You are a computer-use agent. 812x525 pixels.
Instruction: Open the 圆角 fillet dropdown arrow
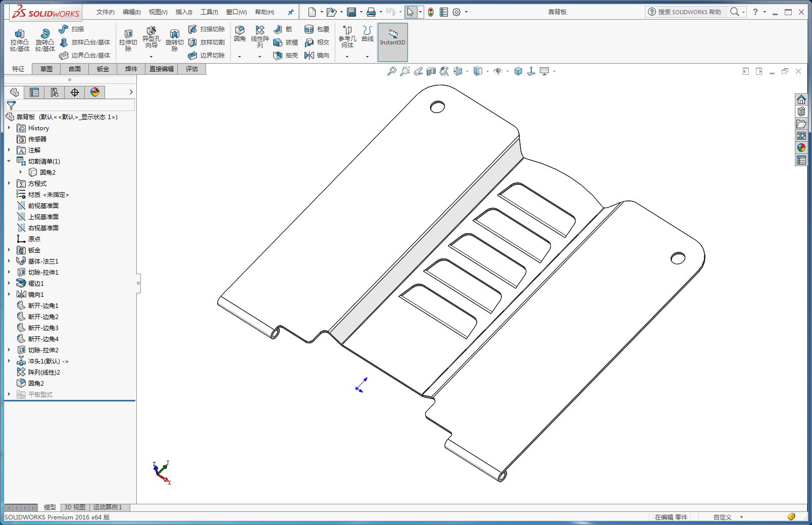(240, 57)
